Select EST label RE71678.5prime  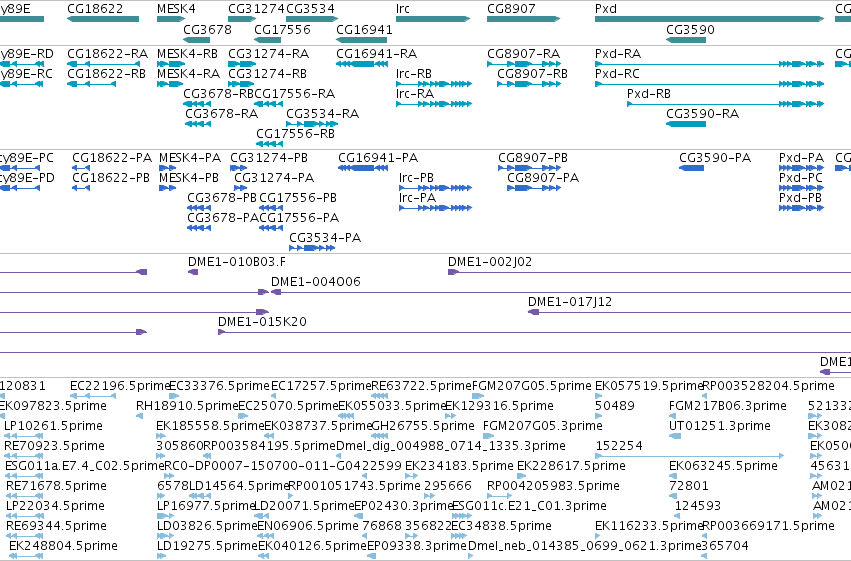point(56,486)
